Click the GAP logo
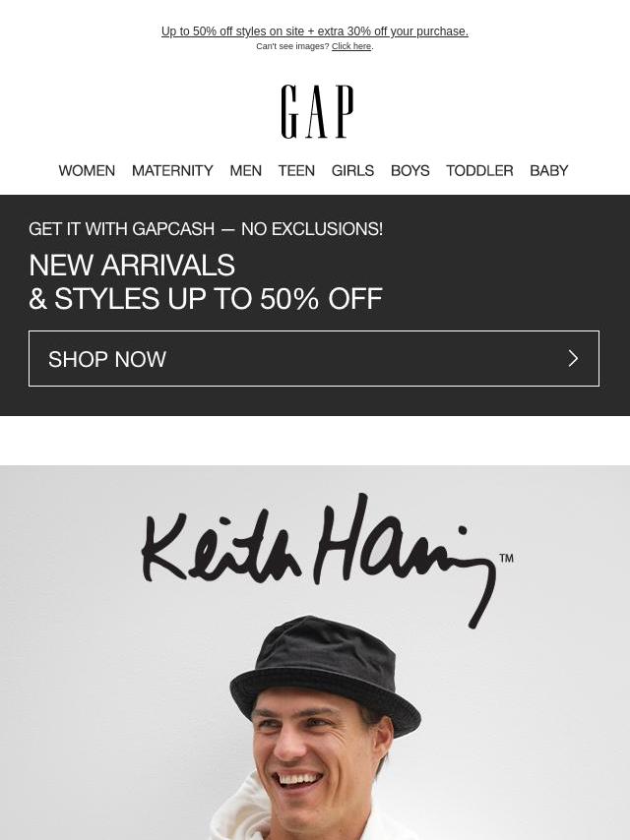Image resolution: width=630 pixels, height=840 pixels. click(317, 111)
